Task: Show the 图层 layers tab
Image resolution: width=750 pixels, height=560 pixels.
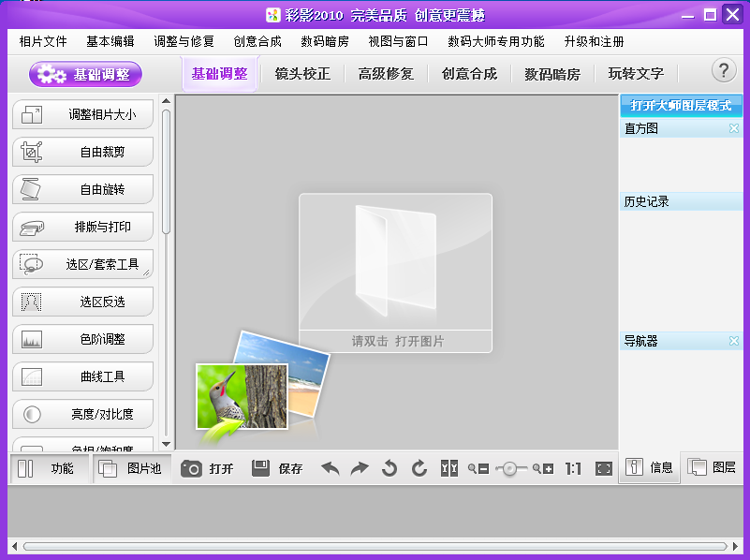Action: point(712,467)
